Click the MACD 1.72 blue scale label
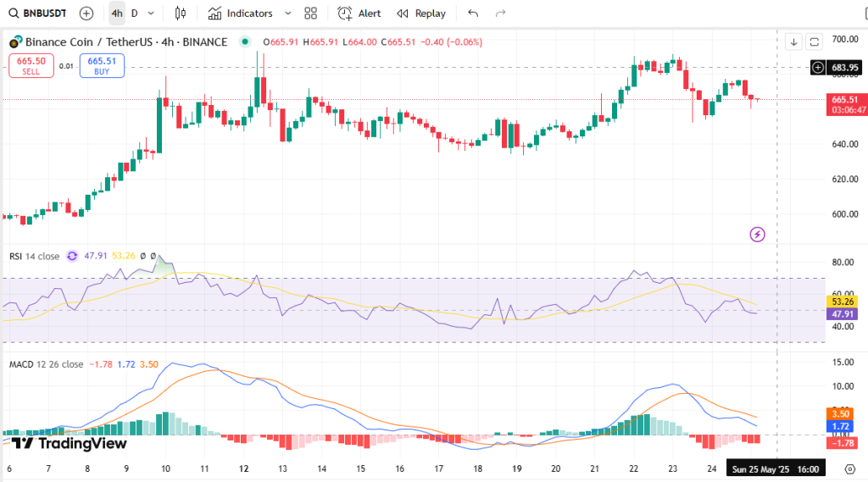This screenshot has height=482, width=868. [x=840, y=427]
